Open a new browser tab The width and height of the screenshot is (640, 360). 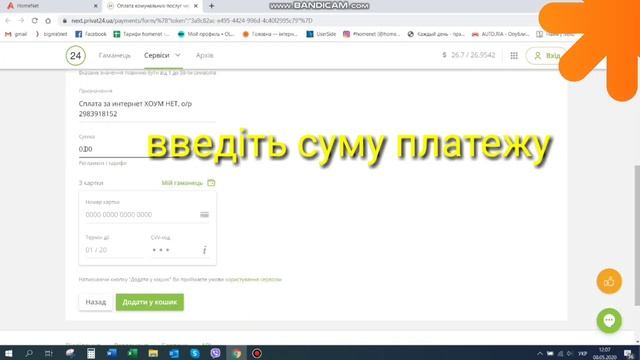211,6
